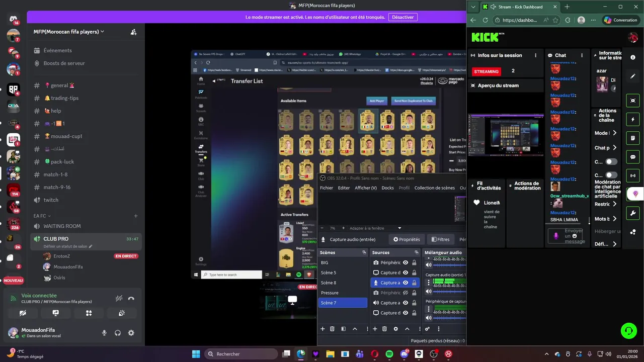Image resolution: width=644 pixels, height=362 pixels.
Task: Collapse the EA FC category
Action: click(42, 216)
